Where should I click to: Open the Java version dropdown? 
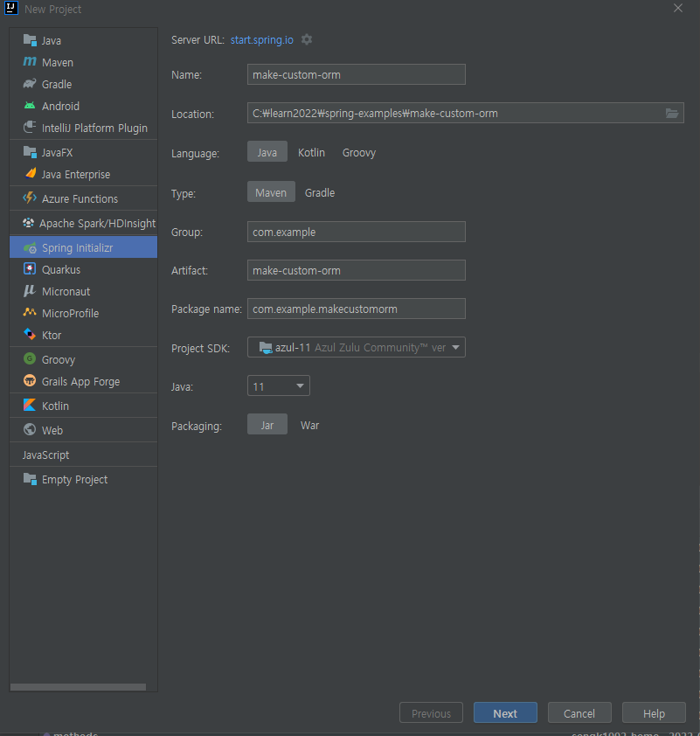point(278,385)
